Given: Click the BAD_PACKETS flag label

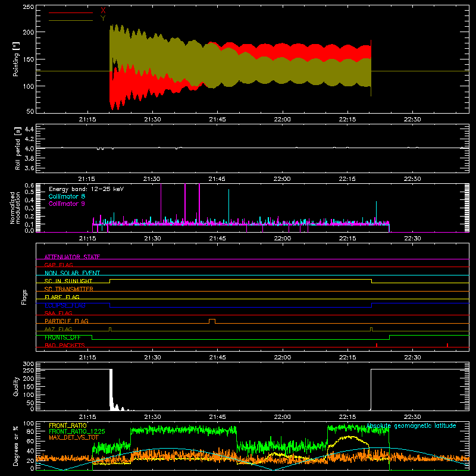Looking at the screenshot, I should coord(65,345).
